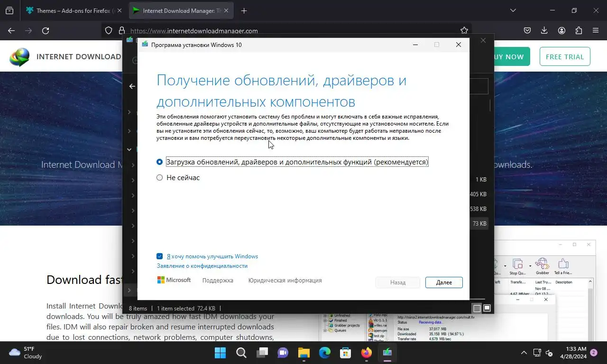
Task: Minimize the Windows 10 setup window
Action: pyautogui.click(x=415, y=45)
